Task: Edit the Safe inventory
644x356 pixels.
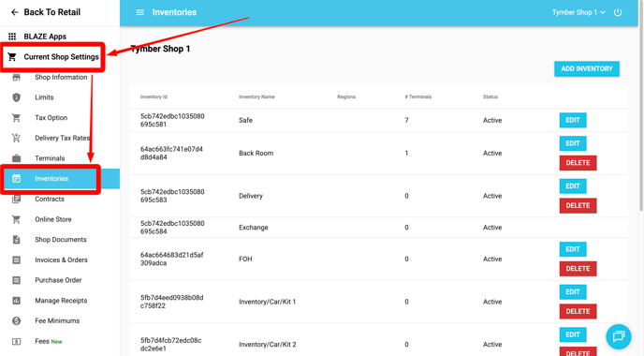Action: tap(573, 120)
